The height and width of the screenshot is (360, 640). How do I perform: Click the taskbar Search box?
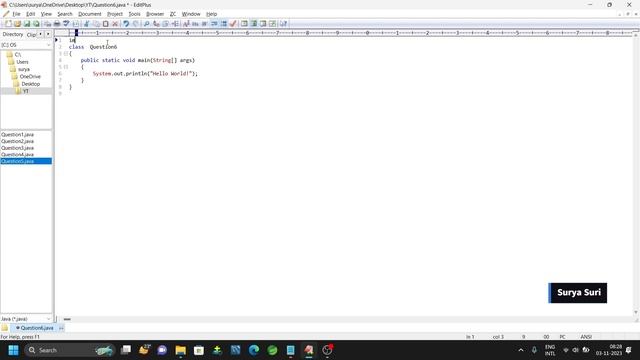(x=69, y=350)
